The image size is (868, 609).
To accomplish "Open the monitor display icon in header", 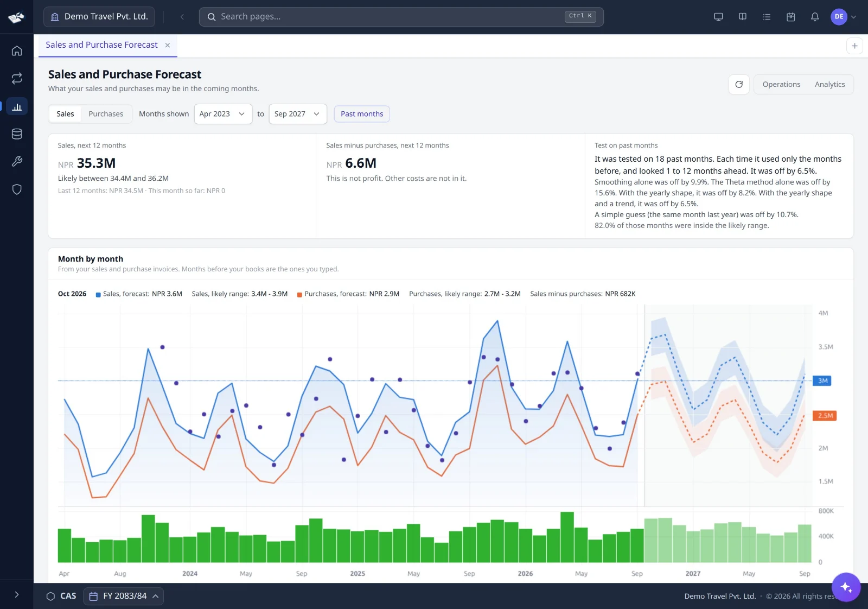I will [x=718, y=17].
